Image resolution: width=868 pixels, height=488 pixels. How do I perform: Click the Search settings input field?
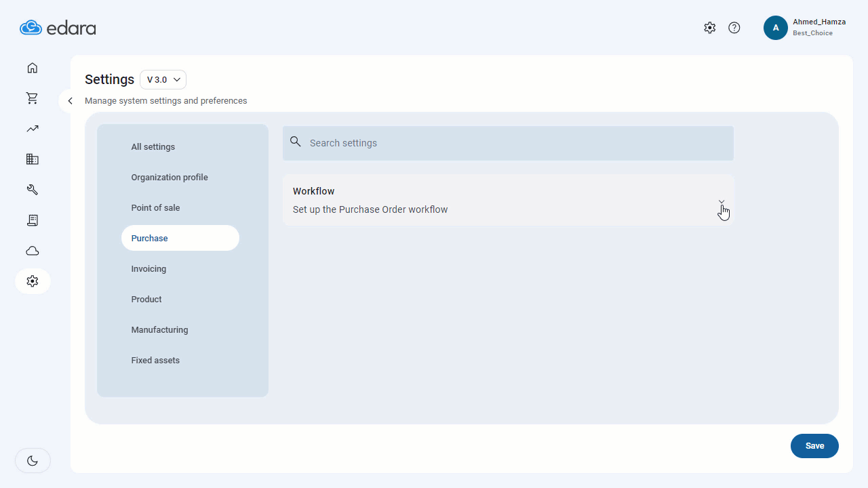[508, 143]
